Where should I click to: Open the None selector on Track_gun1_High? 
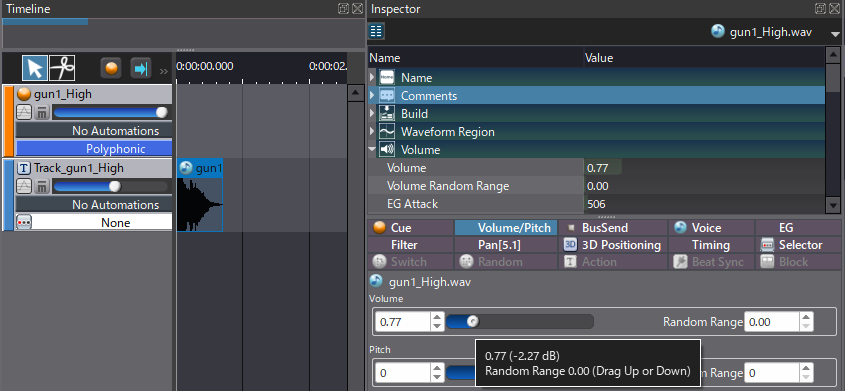point(102,222)
